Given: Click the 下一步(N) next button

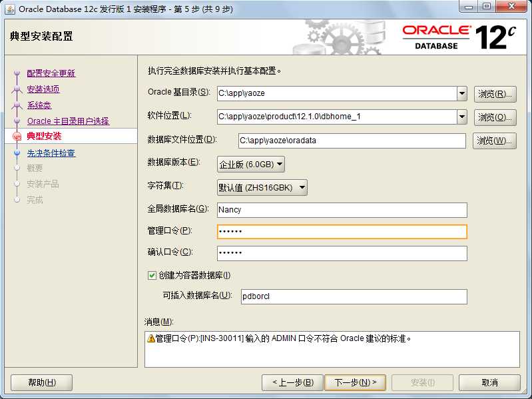Looking at the screenshot, I should [356, 382].
